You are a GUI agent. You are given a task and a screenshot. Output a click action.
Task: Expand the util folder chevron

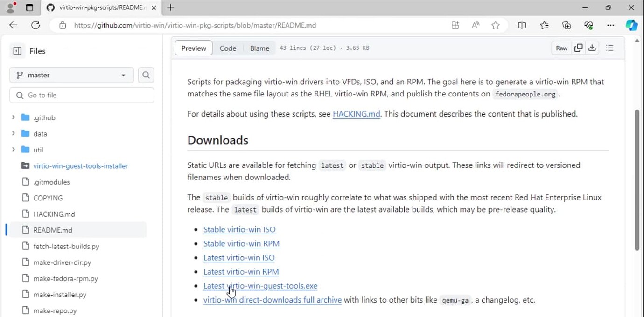coord(14,150)
